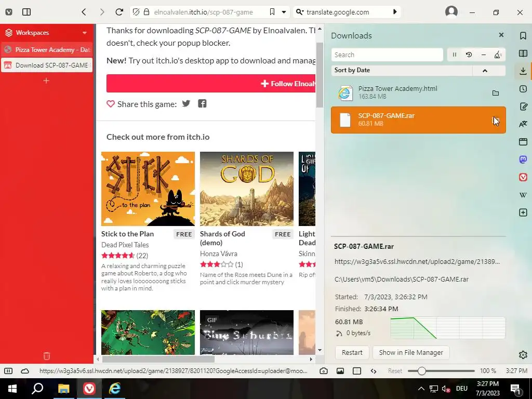This screenshot has width=532, height=399.
Task: Add a new web panel
Action: (x=523, y=212)
